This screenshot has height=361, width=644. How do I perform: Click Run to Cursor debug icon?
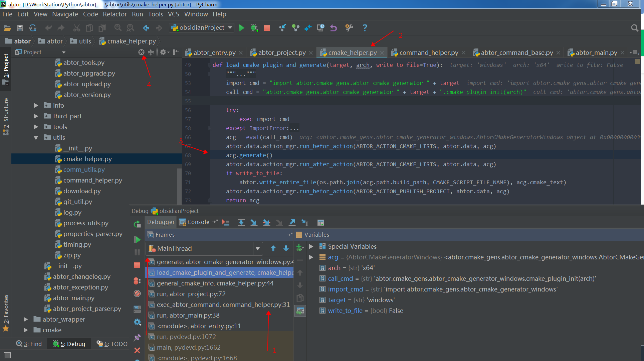pyautogui.click(x=305, y=223)
